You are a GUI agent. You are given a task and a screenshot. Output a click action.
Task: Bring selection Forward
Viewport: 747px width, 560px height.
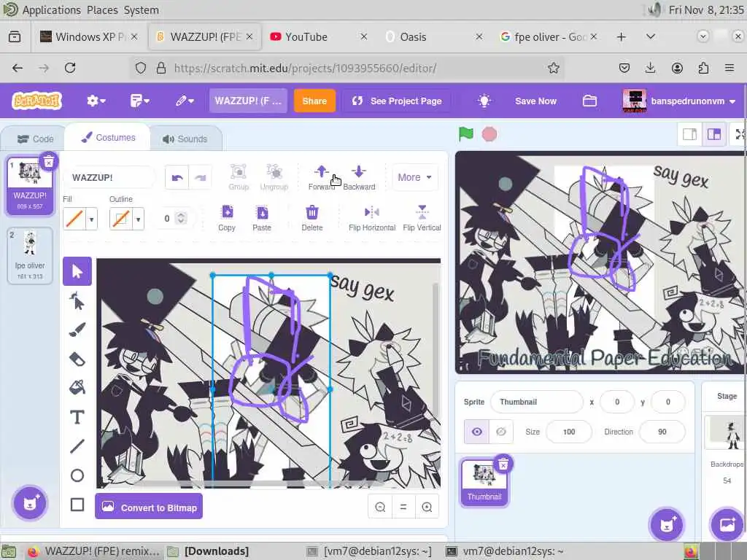point(322,177)
